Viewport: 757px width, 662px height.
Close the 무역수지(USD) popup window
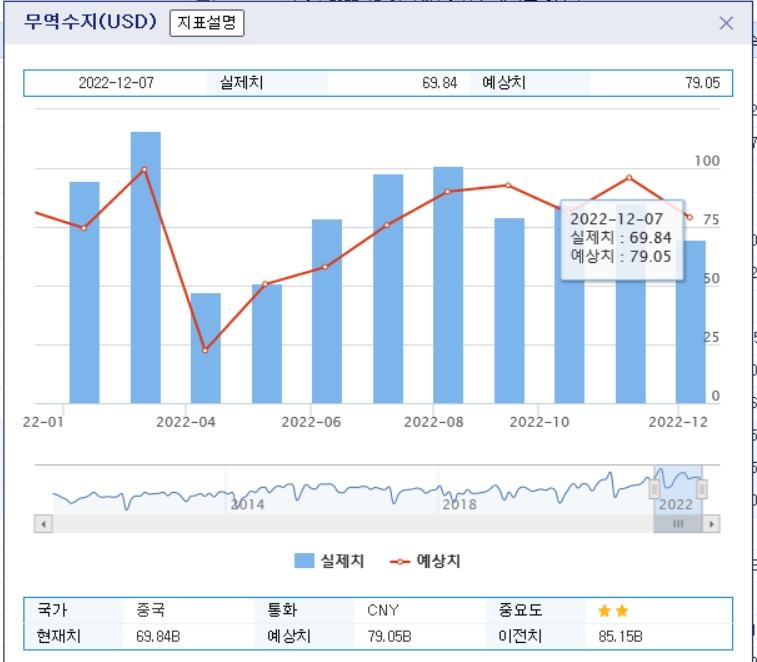point(726,23)
